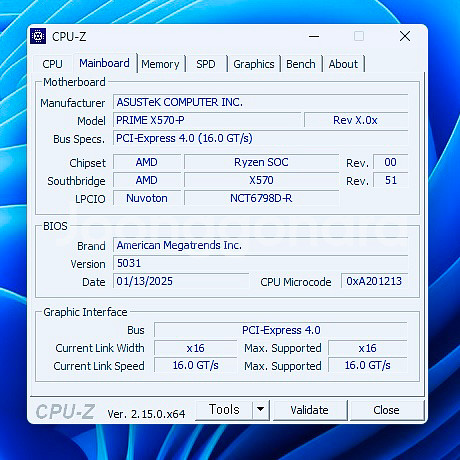Go to the SPD tab

tap(206, 64)
